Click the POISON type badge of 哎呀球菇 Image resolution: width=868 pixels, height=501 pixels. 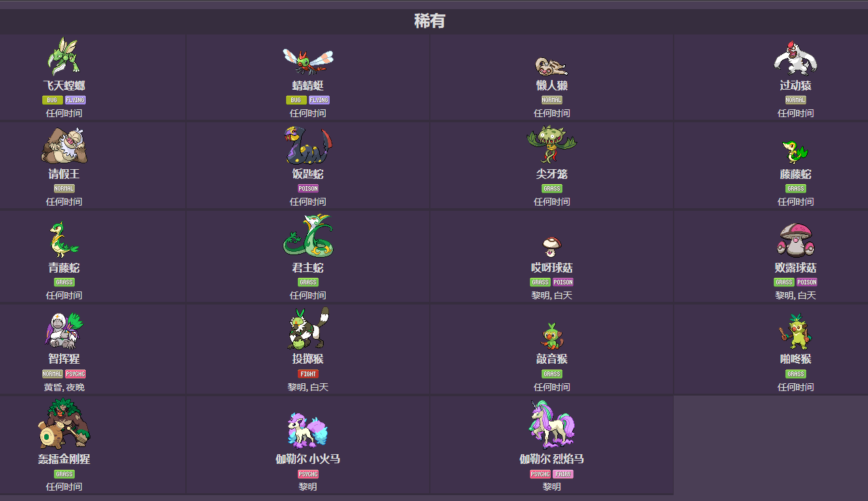tap(563, 282)
